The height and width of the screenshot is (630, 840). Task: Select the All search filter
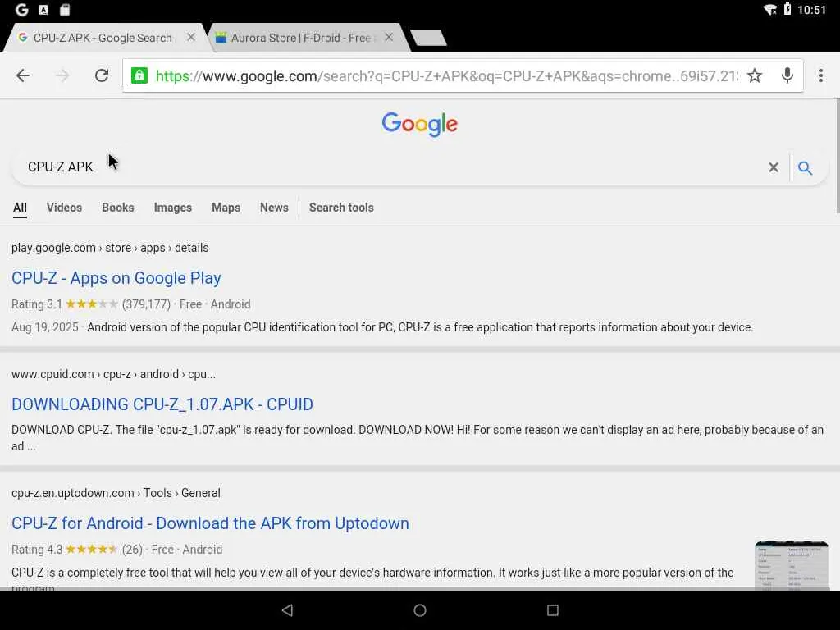[20, 208]
